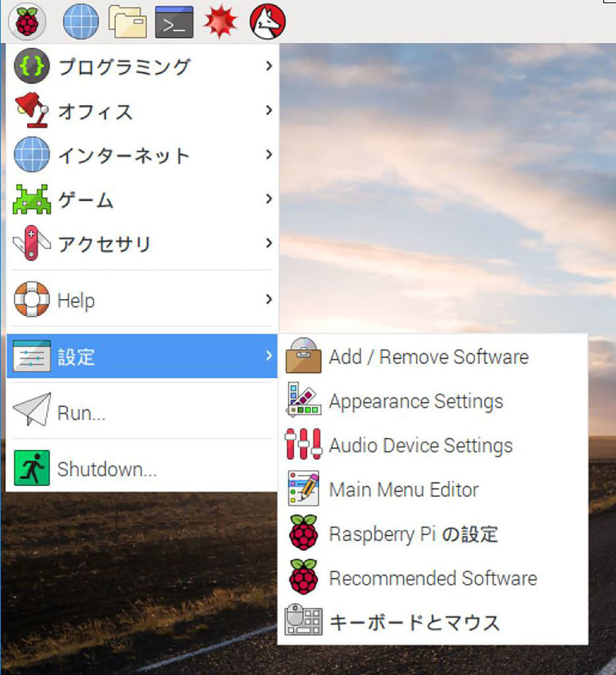
Task: Launch the Main Menu Editor
Action: [x=404, y=490]
